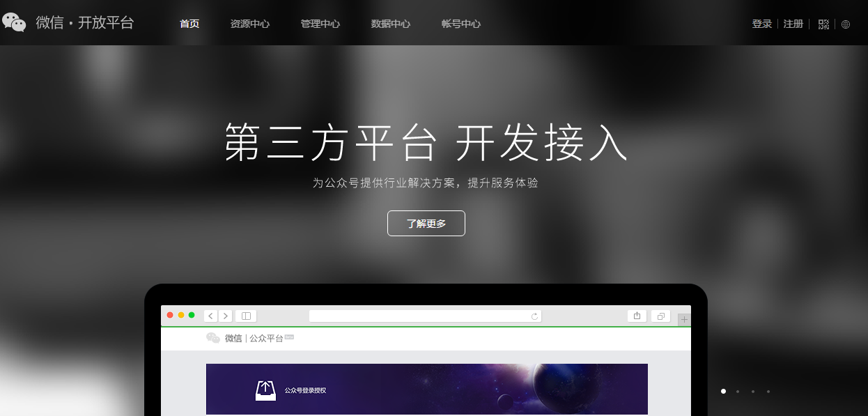
Task: Click the 登录 link
Action: tap(762, 24)
